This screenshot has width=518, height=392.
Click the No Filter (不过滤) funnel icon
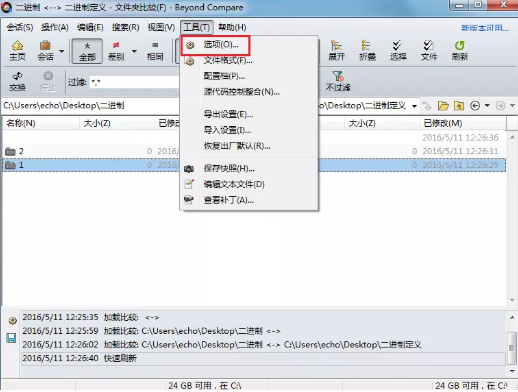click(338, 81)
